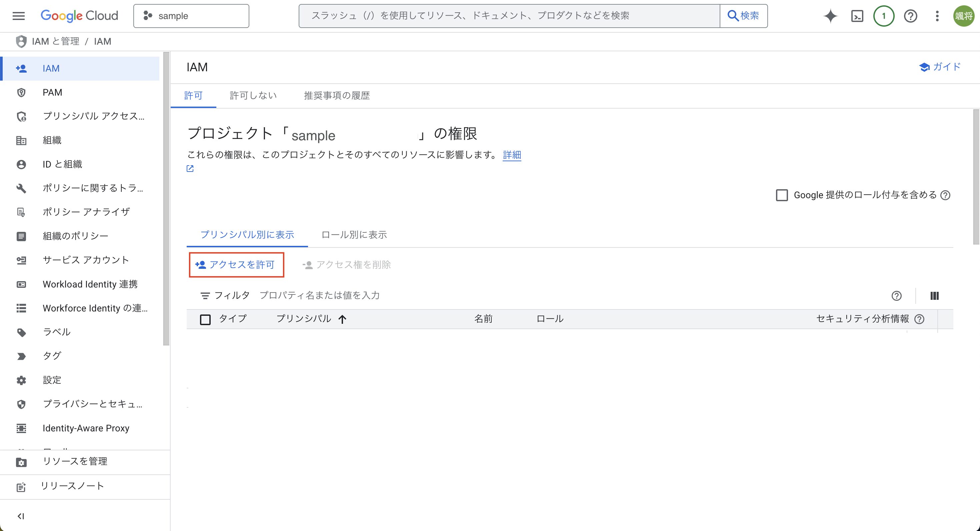Open サービス アカウント sidebar item
The image size is (980, 531).
pyautogui.click(x=80, y=260)
